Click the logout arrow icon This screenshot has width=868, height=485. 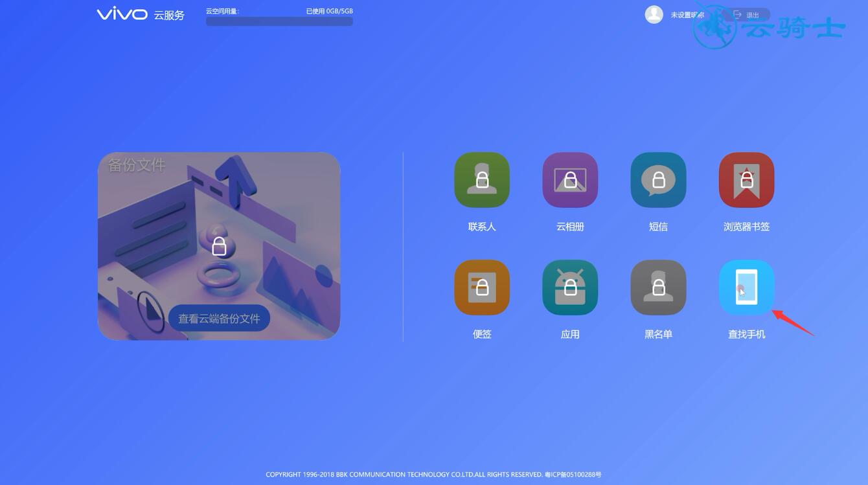tap(737, 14)
